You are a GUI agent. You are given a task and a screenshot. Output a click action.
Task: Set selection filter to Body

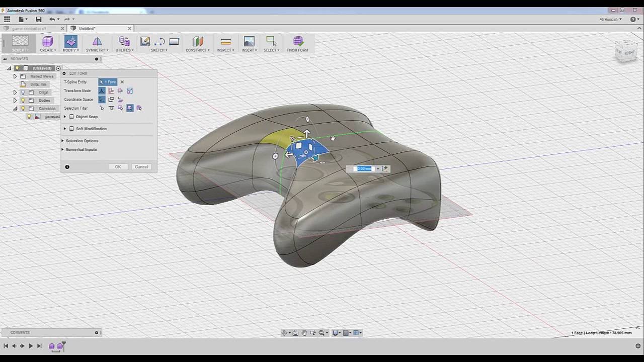pos(139,108)
